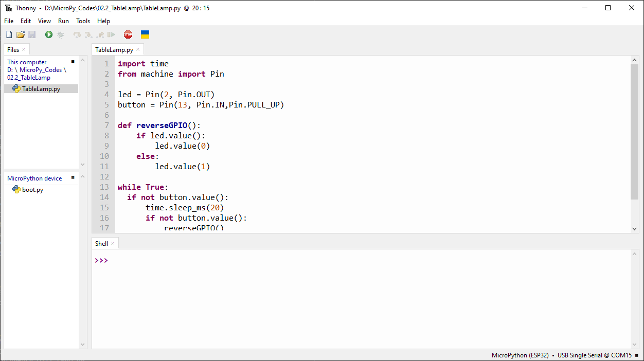Open 'This computer' panel hamburger menu
The height and width of the screenshot is (361, 644).
73,62
